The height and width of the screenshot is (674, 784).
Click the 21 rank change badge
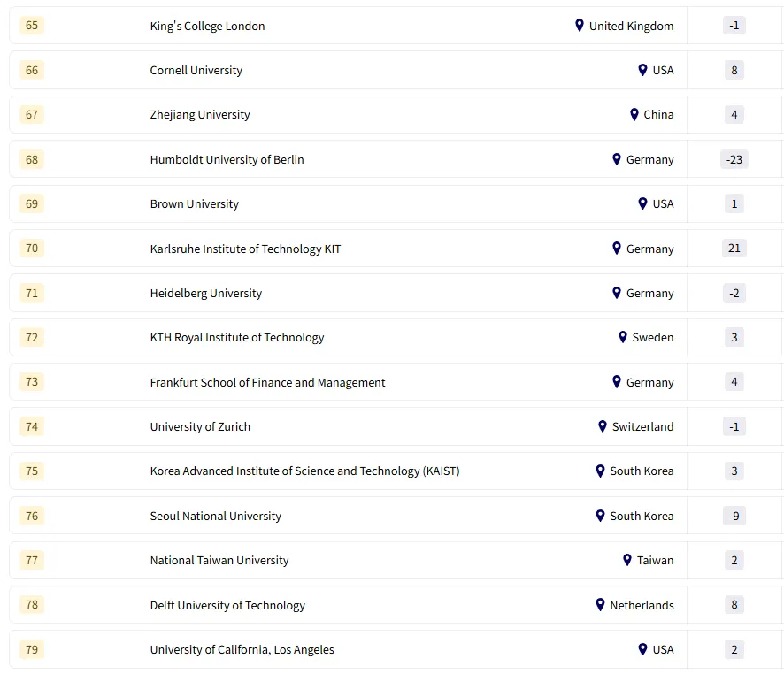point(734,249)
